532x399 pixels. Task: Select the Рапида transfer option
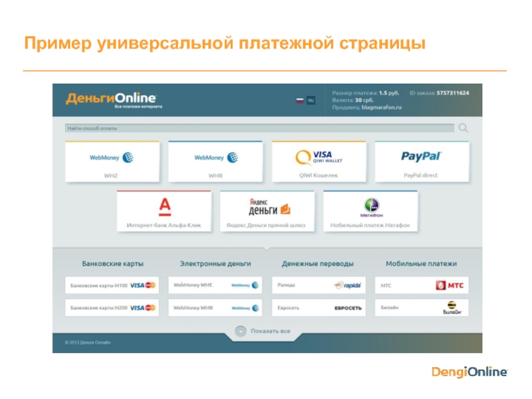pyautogui.click(x=319, y=285)
